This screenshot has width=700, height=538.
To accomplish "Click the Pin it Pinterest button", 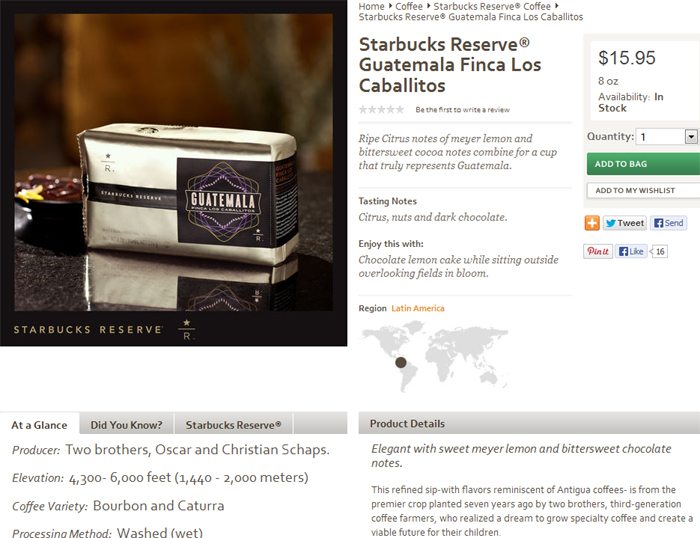I will click(x=598, y=251).
